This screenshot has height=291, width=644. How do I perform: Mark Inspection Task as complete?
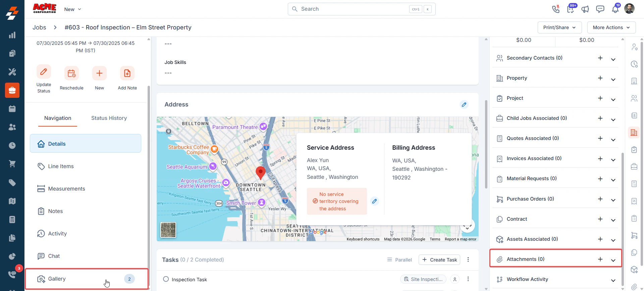(x=166, y=279)
